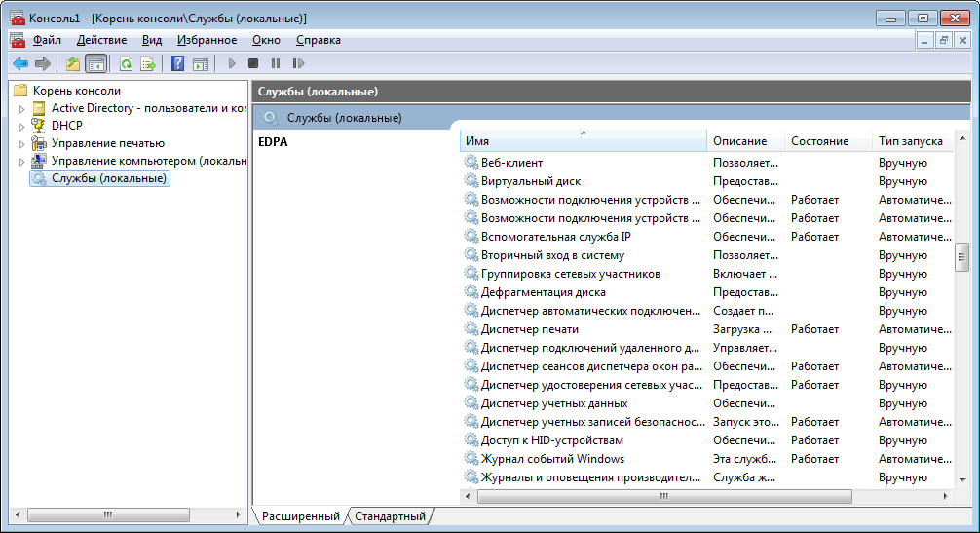The image size is (980, 533).
Task: Click the services list horizontal scrollbar thumb
Action: point(664,497)
